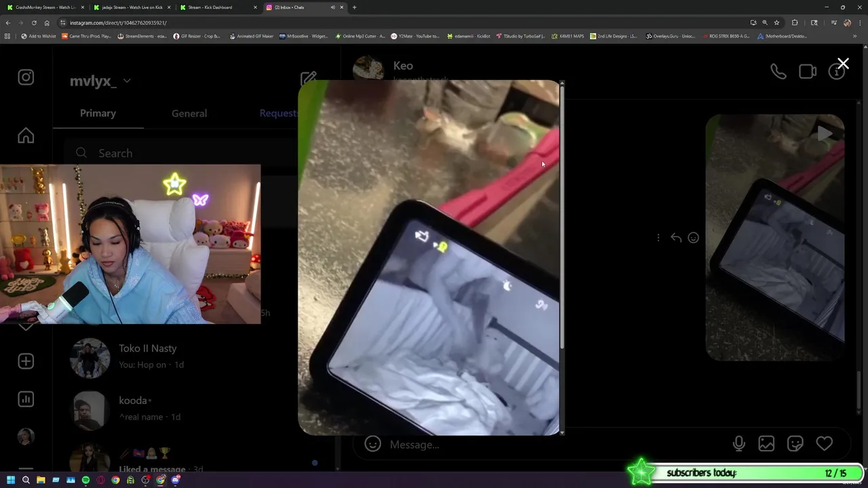Click the Search conversations field
868x488 pixels.
point(180,152)
